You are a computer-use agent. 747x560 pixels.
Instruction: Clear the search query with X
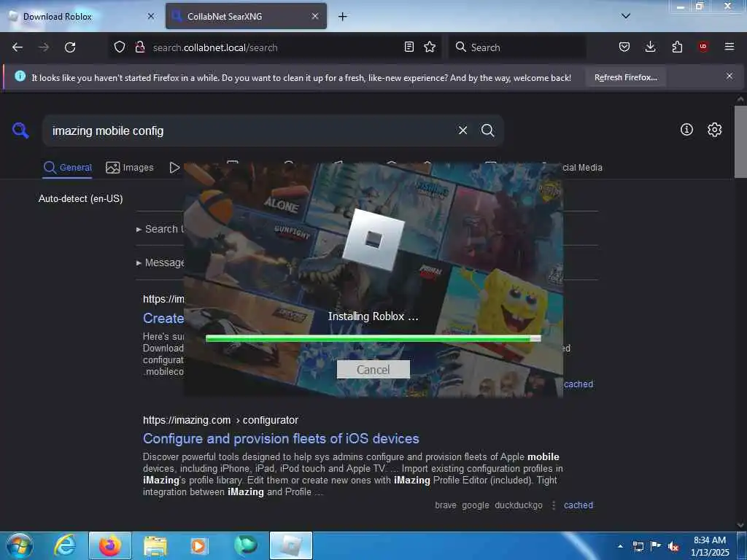coord(462,131)
